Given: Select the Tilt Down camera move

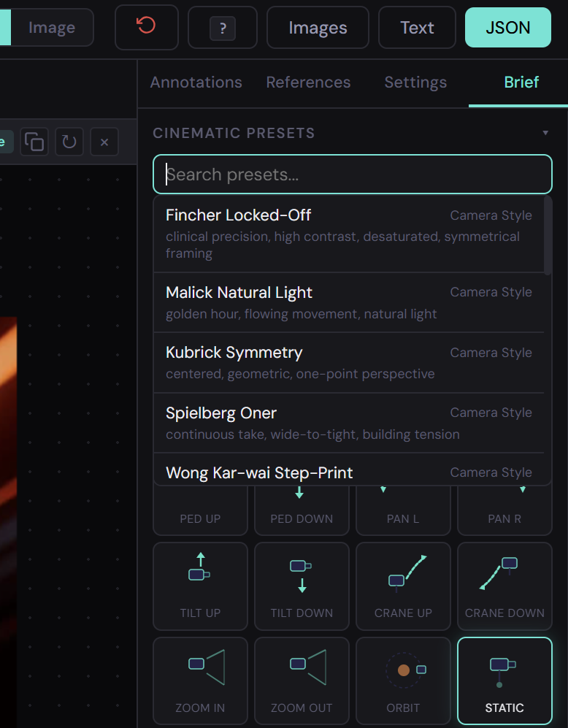Looking at the screenshot, I should tap(302, 586).
